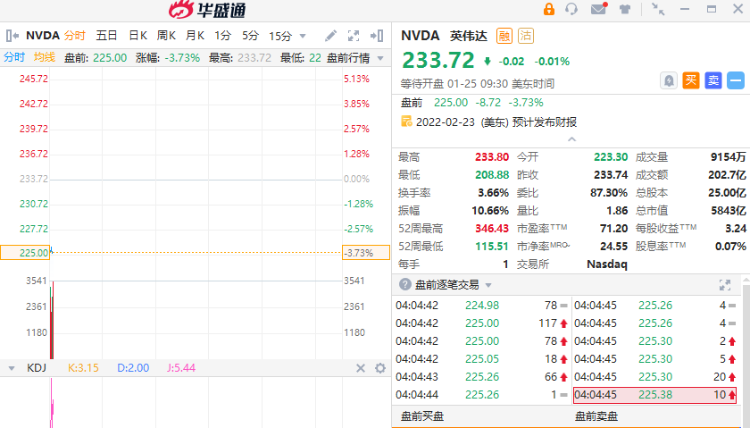Viewport: 750px width, 428px height.
Task: Select the 五日 chart tab
Action: (x=106, y=35)
